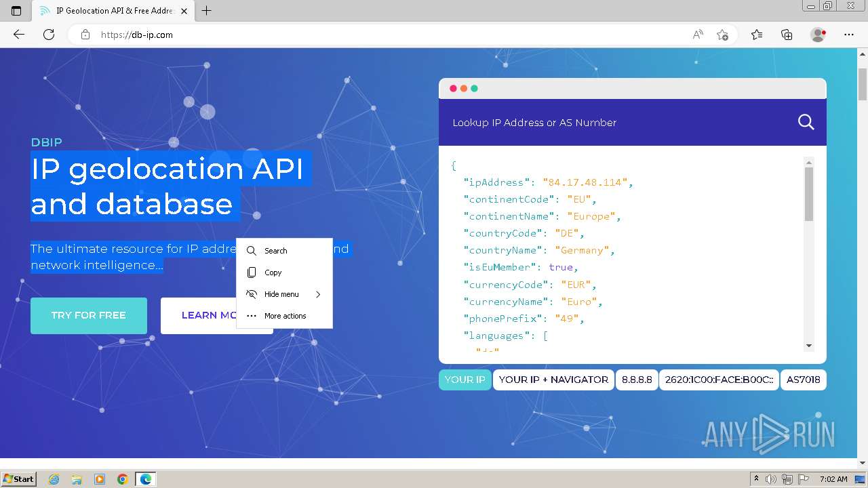Open the Action Center flag icon

click(804, 479)
